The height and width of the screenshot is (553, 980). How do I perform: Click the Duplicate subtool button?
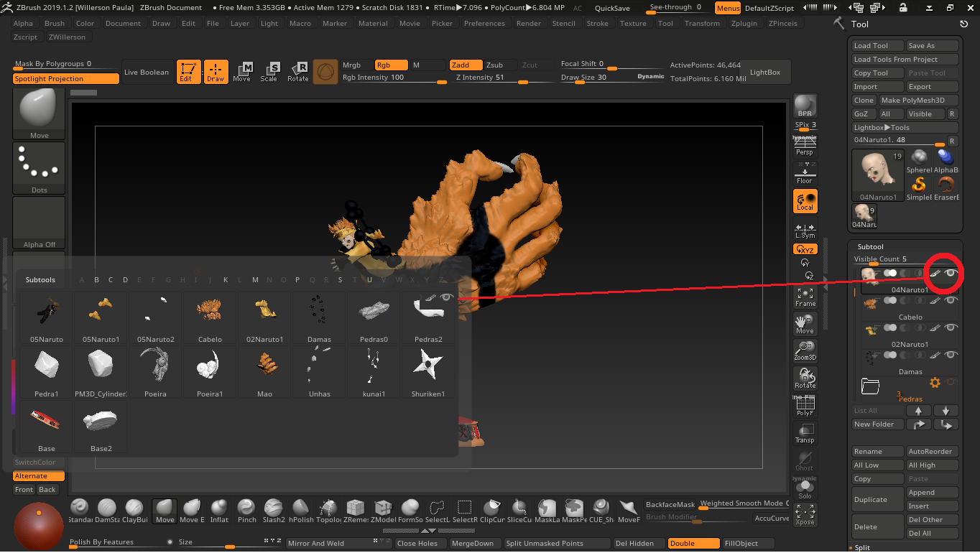(x=877, y=500)
